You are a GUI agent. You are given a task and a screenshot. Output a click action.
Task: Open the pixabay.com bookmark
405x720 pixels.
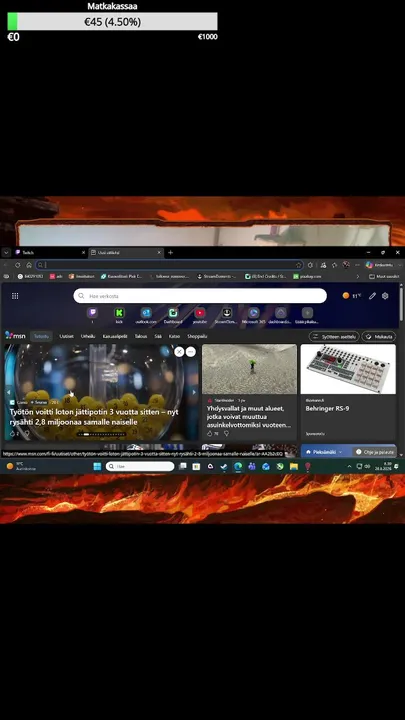(x=307, y=276)
